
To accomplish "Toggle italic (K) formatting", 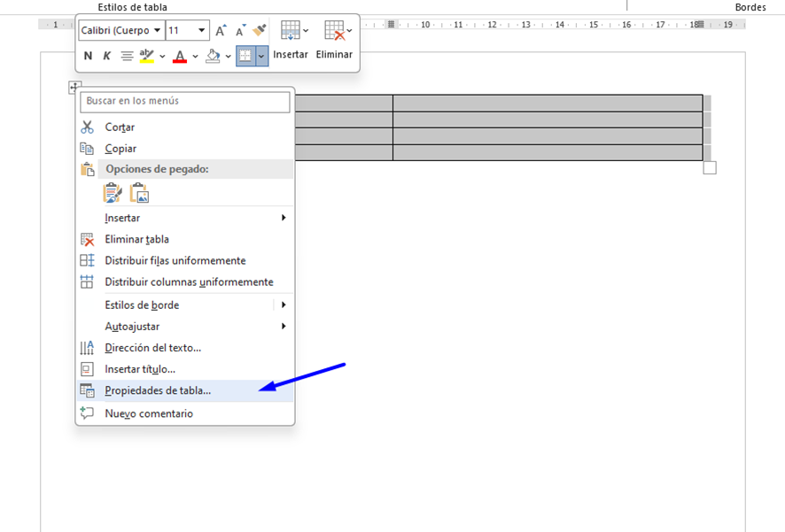I will click(x=107, y=56).
